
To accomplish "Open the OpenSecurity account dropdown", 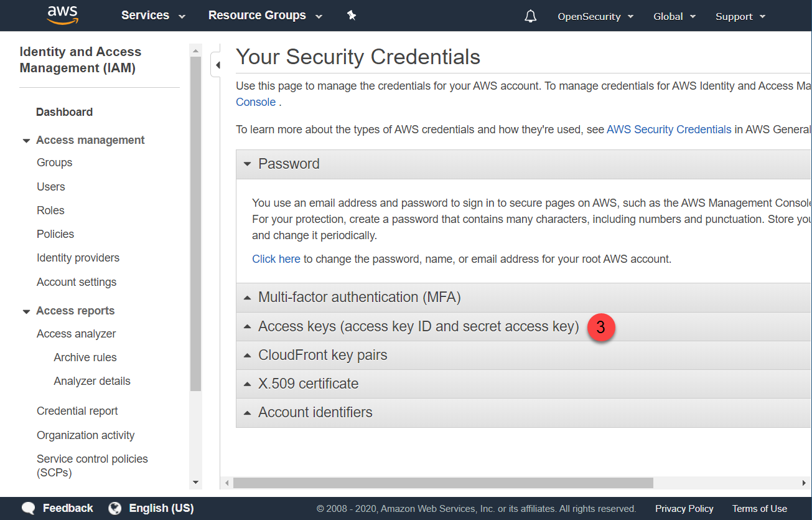I will 595,17.
